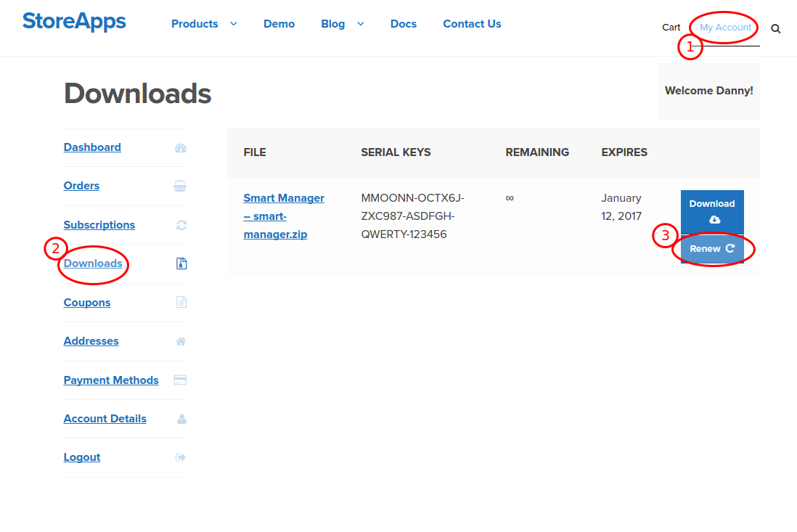797x532 pixels.
Task: Open the Cart link
Action: [671, 28]
